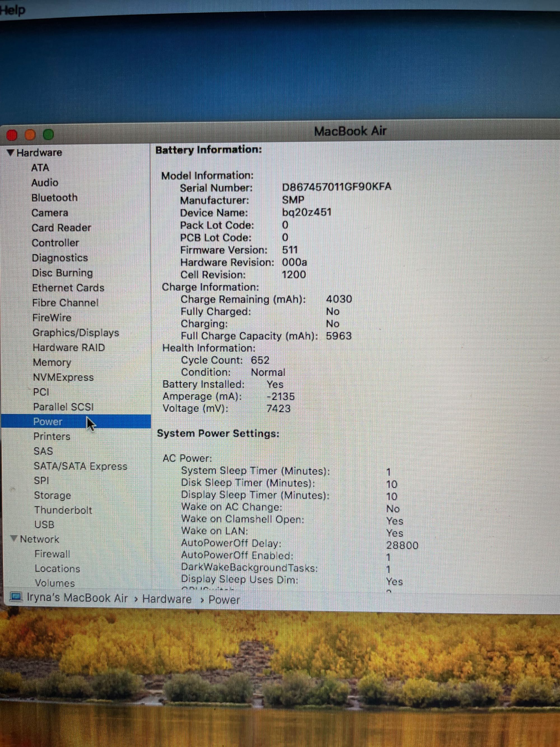Select the highlighted Power entry
The height and width of the screenshot is (747, 560).
(x=76, y=422)
